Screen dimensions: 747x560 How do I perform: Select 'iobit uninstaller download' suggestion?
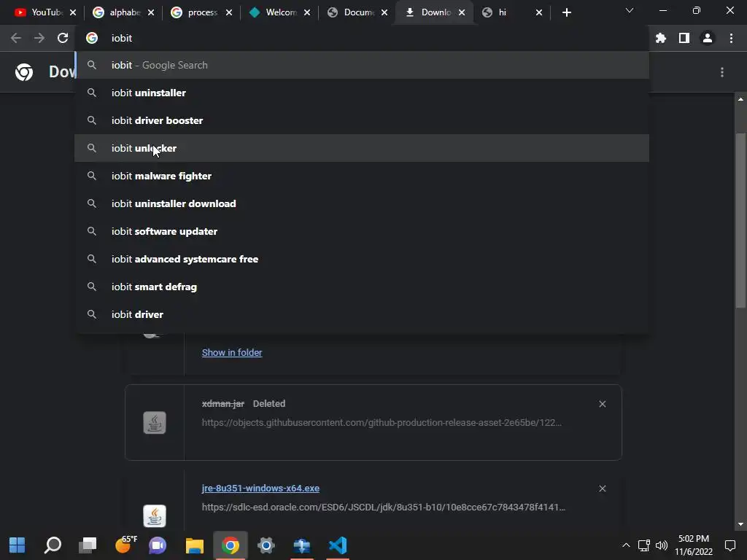pyautogui.click(x=362, y=203)
